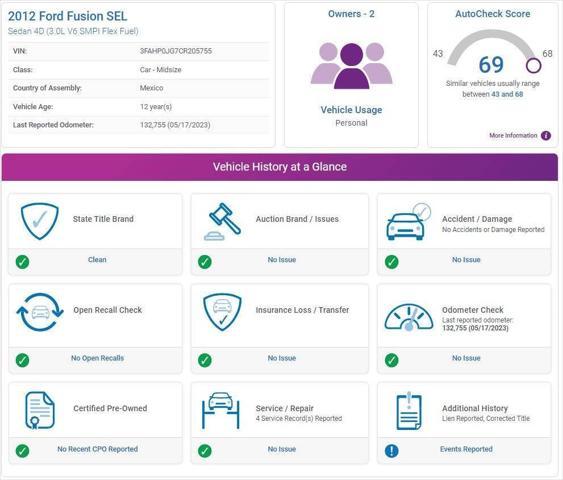Click the green checkmark beside Clean
The image size is (563, 480).
[x=22, y=262]
